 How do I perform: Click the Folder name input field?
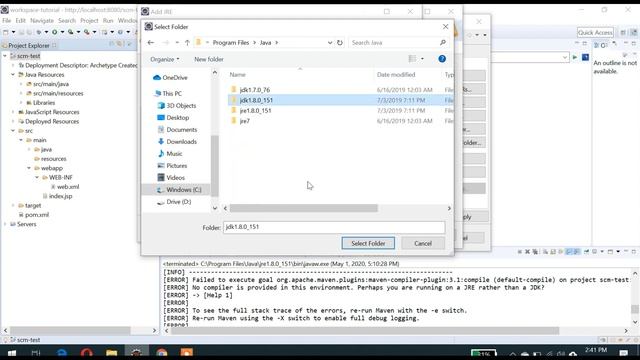point(334,227)
